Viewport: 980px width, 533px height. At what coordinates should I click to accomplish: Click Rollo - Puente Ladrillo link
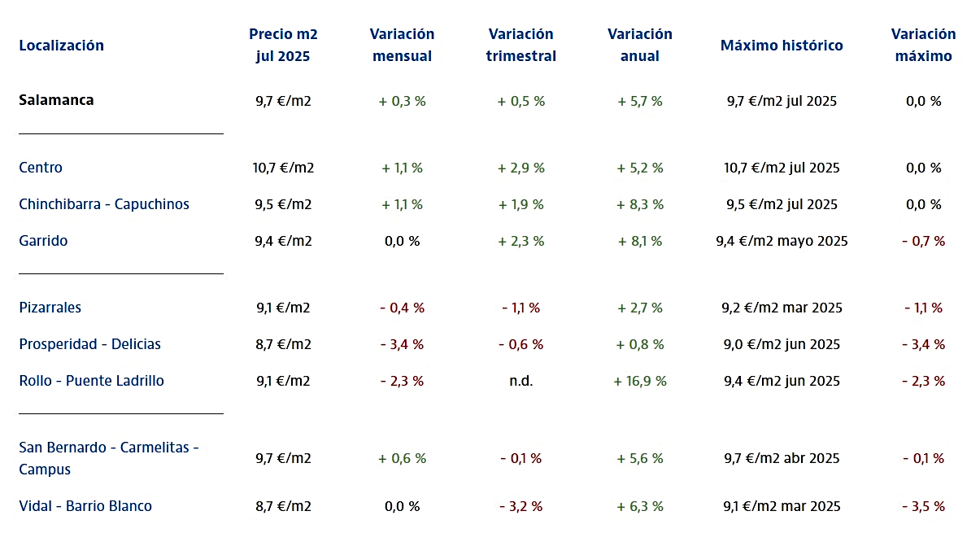click(92, 381)
